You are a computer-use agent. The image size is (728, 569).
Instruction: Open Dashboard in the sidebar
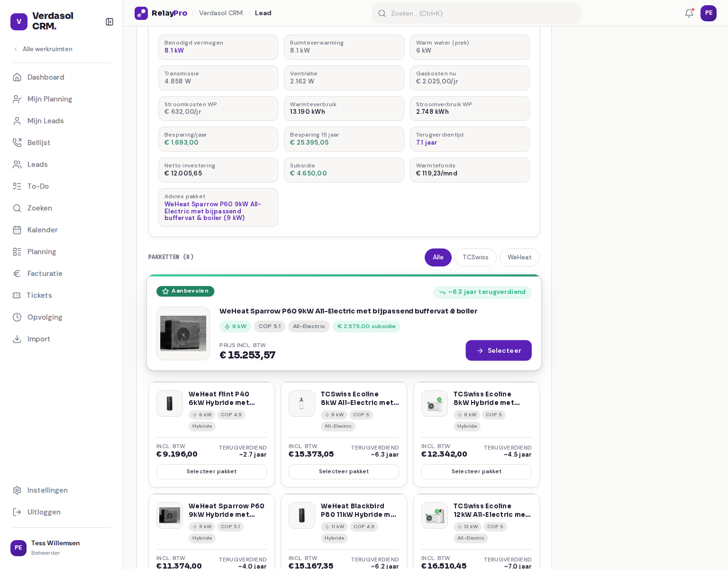coord(61,77)
